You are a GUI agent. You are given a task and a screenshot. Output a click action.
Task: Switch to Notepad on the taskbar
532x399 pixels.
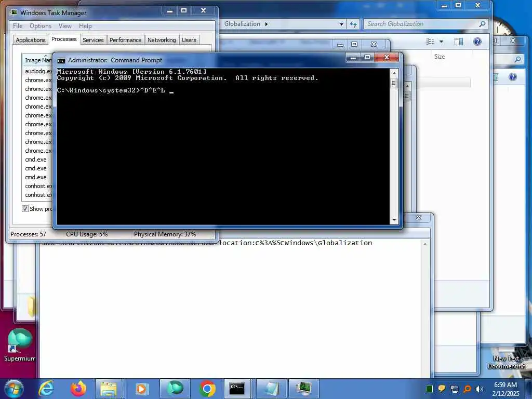click(272, 389)
